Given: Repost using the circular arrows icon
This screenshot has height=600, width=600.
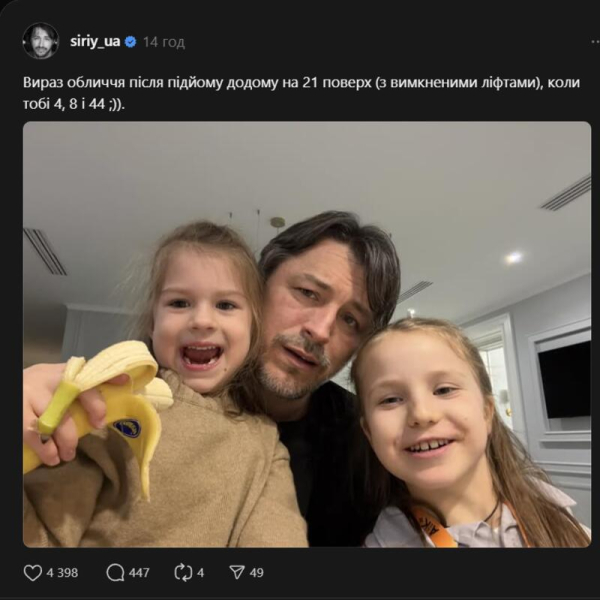Looking at the screenshot, I should pyautogui.click(x=183, y=572).
